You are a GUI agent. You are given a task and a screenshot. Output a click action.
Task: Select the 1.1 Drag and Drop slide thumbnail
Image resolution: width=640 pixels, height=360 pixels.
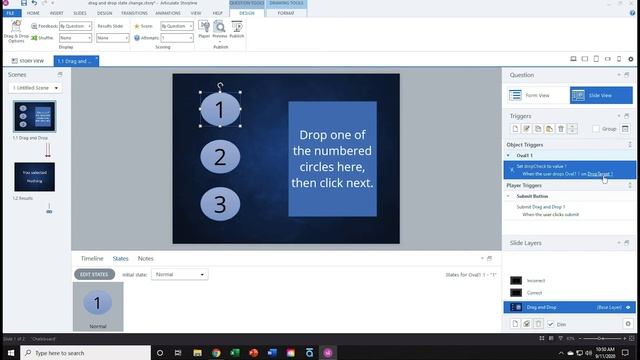35,116
